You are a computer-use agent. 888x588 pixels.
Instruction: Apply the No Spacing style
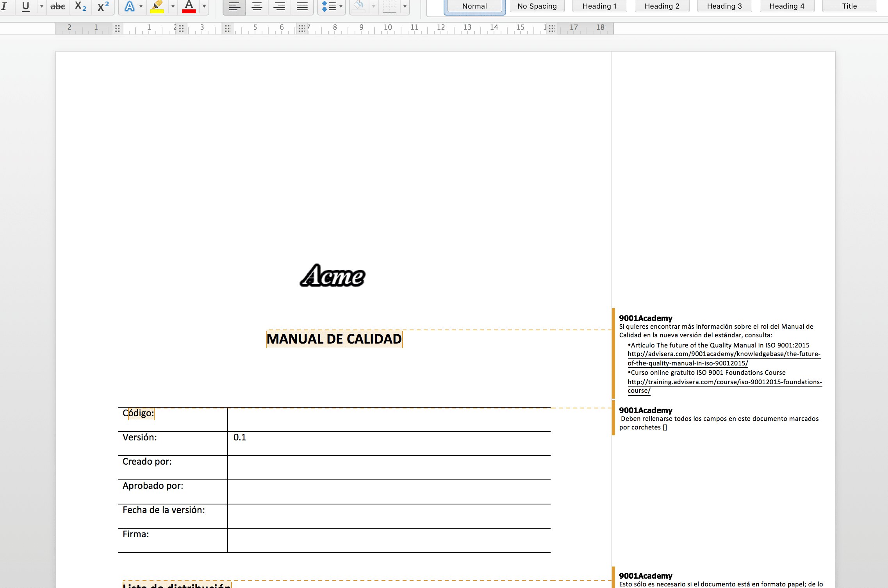[x=537, y=6]
